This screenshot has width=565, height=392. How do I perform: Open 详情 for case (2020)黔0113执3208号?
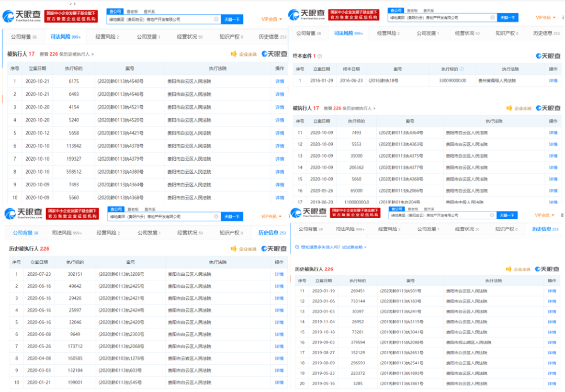pyautogui.click(x=279, y=274)
